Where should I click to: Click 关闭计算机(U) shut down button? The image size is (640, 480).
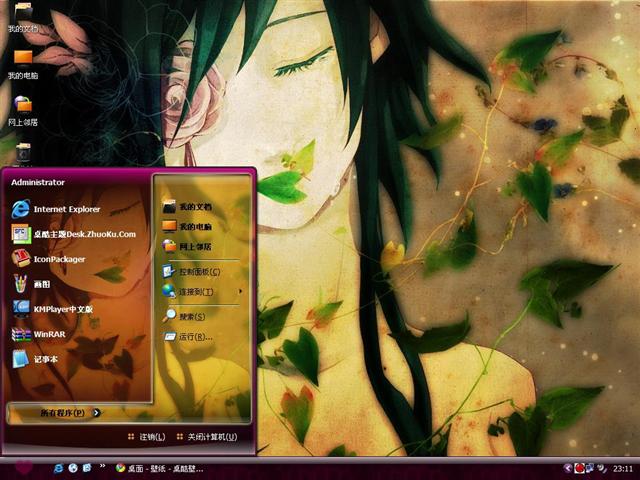click(207, 437)
